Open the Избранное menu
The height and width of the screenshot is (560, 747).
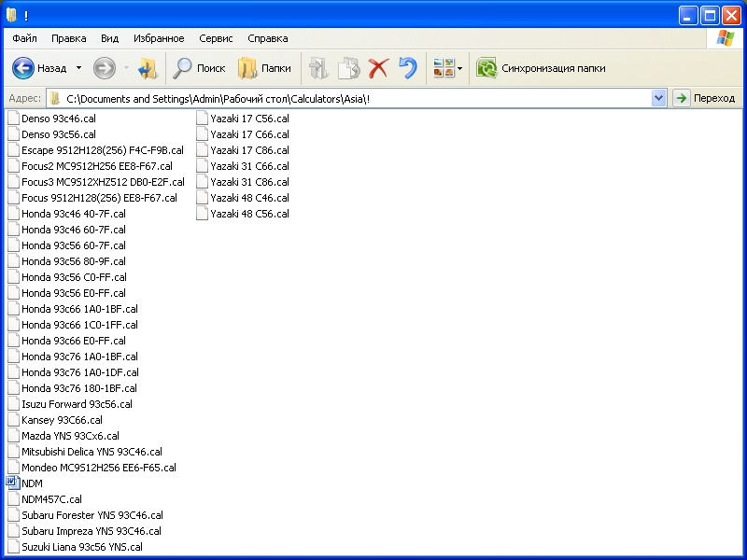coord(159,38)
